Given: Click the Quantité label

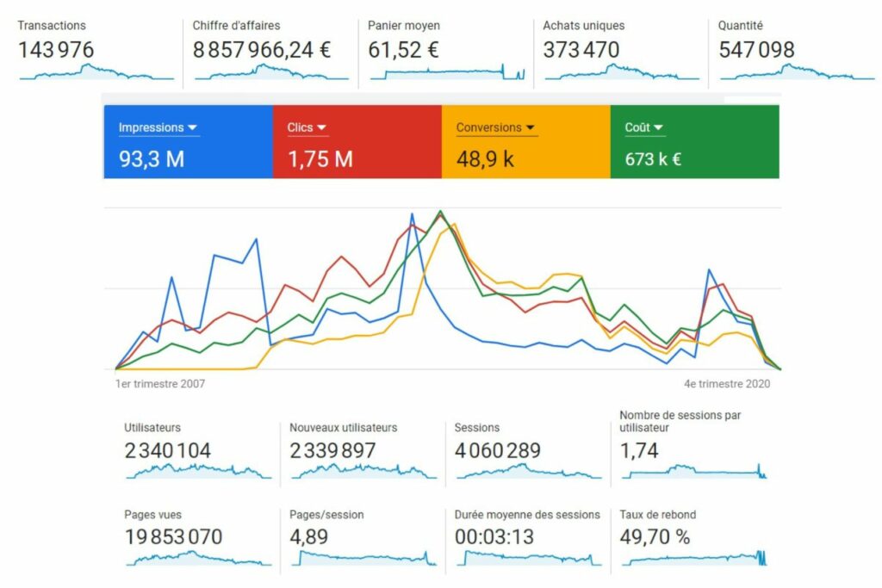Looking at the screenshot, I should 740,25.
